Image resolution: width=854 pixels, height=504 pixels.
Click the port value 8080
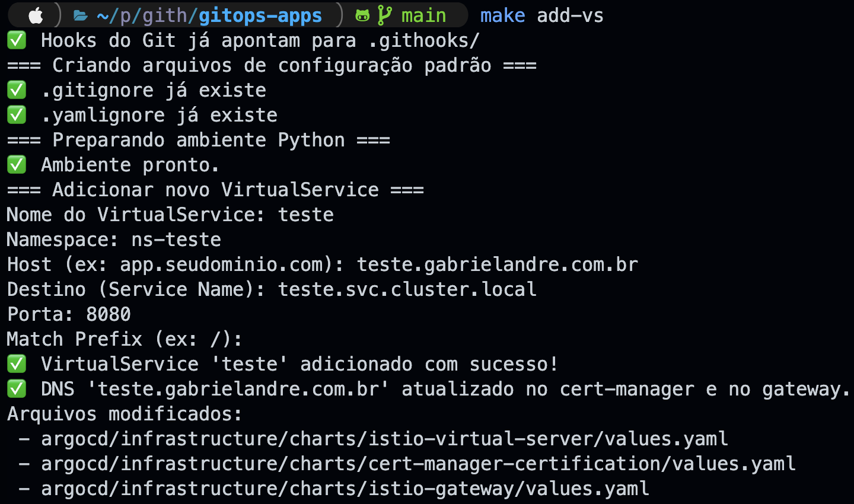click(109, 314)
